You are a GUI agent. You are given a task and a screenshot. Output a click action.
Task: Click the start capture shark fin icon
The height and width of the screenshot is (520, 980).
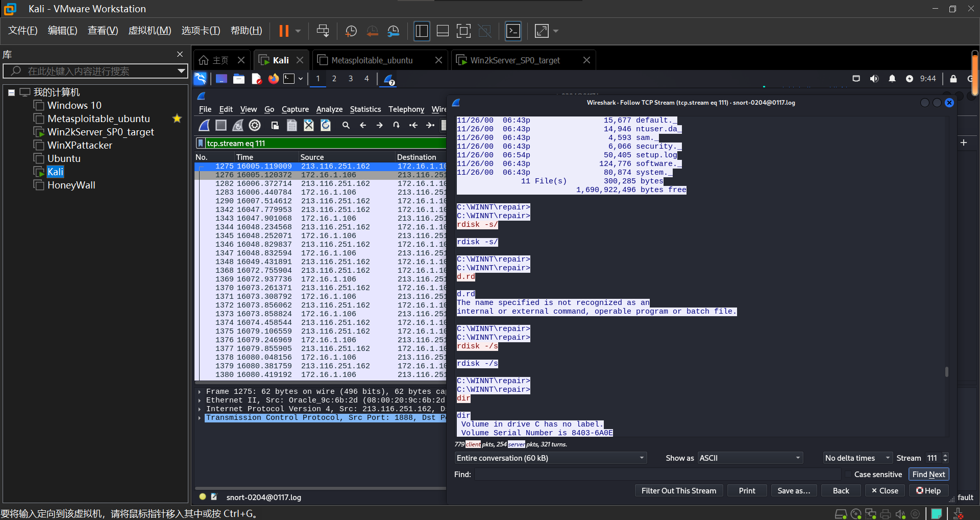pyautogui.click(x=204, y=125)
